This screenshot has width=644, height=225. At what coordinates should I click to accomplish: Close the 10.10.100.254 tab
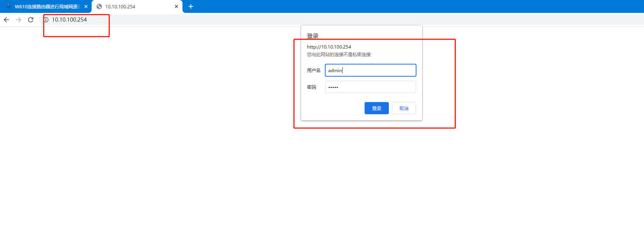coord(176,6)
